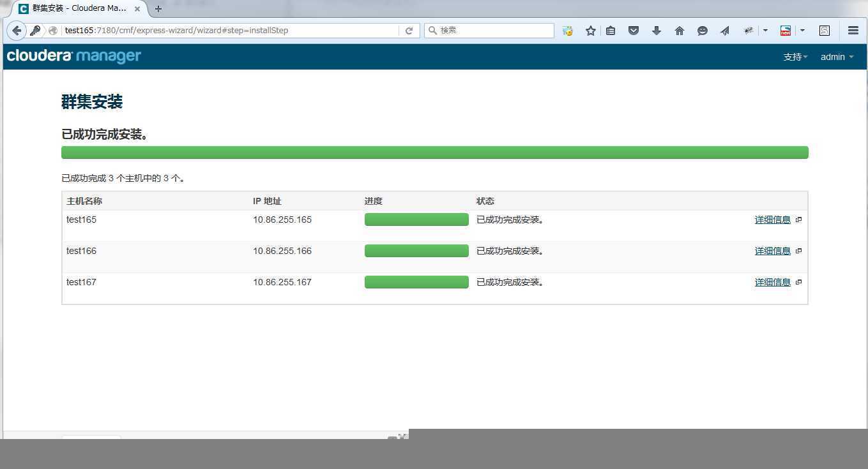The height and width of the screenshot is (469, 868).
Task: Open dropdown arrow next to insect extension
Action: [765, 30]
